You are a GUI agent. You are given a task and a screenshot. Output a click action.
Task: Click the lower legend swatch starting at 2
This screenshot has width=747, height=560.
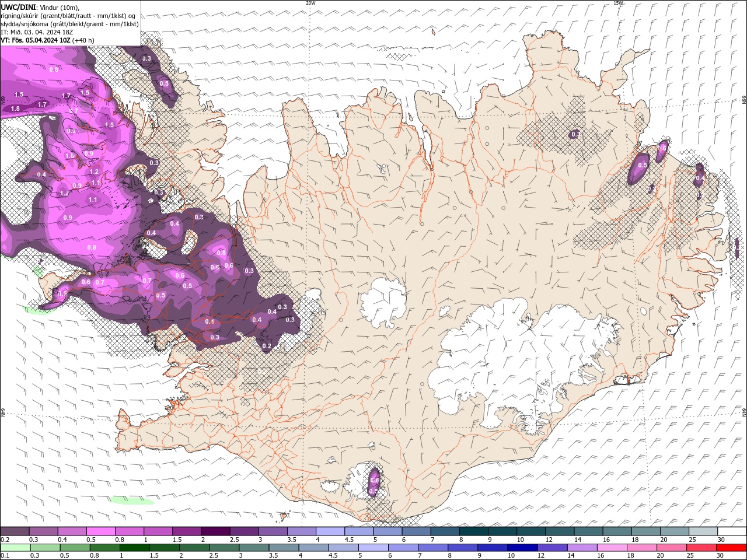[194, 547]
